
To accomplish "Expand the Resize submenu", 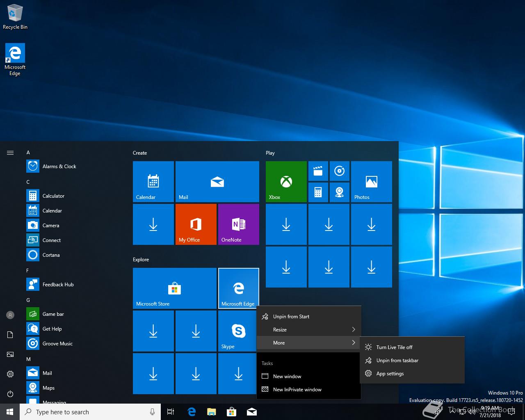I will [x=308, y=330].
